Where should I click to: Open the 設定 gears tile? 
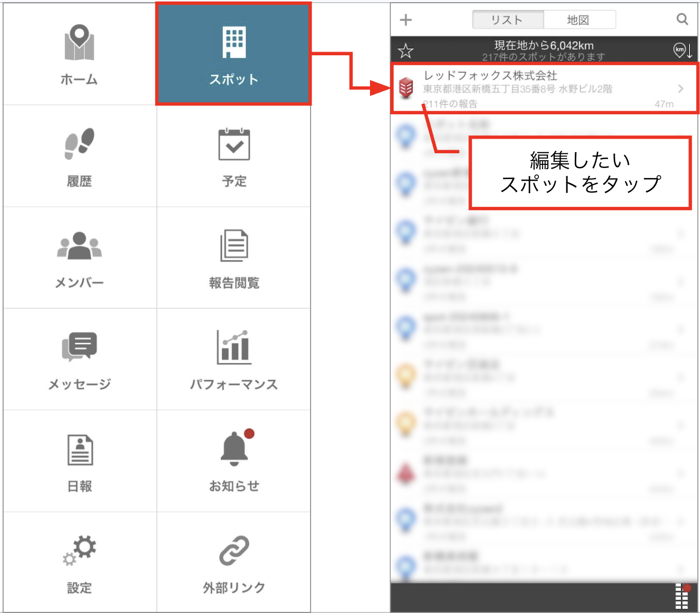[x=79, y=562]
